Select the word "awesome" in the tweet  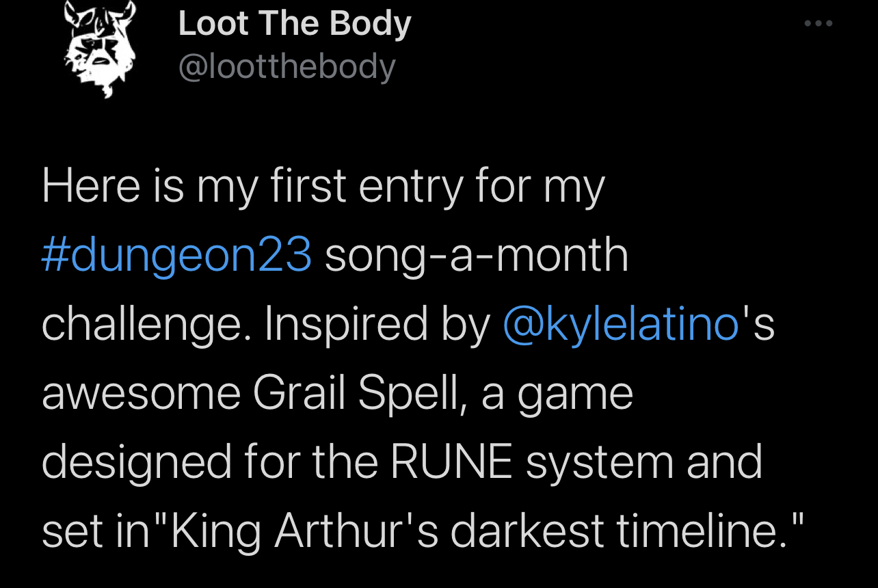tap(141, 393)
